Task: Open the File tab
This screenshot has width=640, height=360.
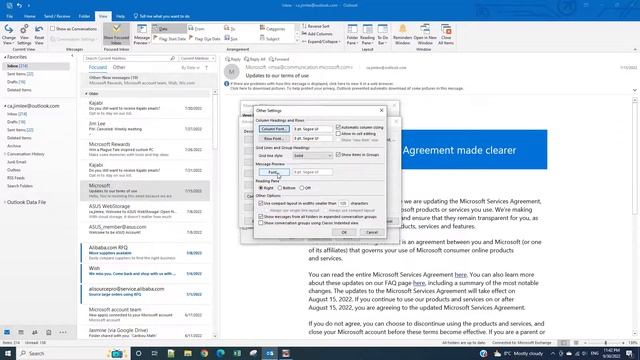Action: (9, 16)
